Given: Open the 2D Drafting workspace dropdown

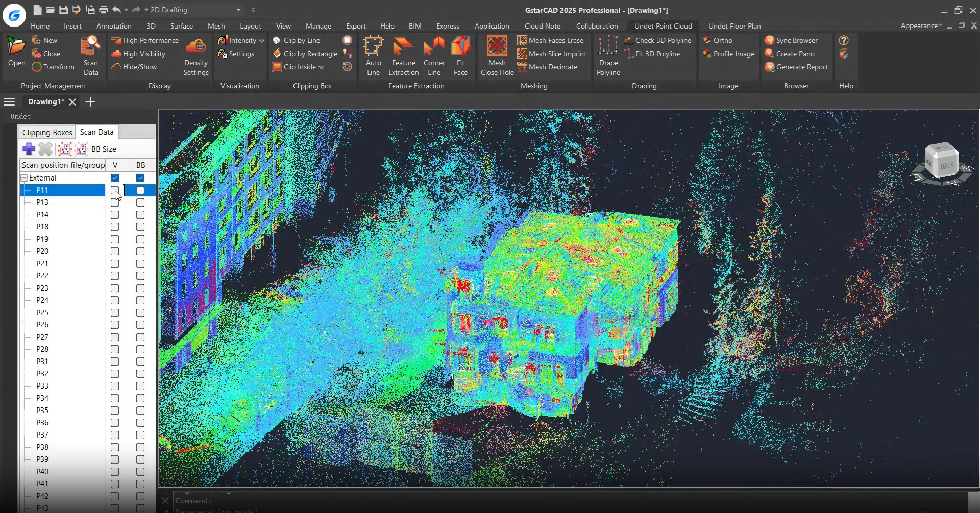Looking at the screenshot, I should [238, 9].
